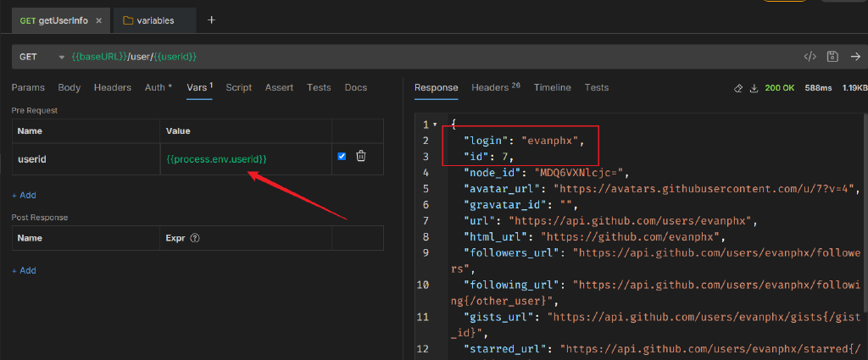Send the request with arrow icon
868x360 pixels.
point(855,57)
